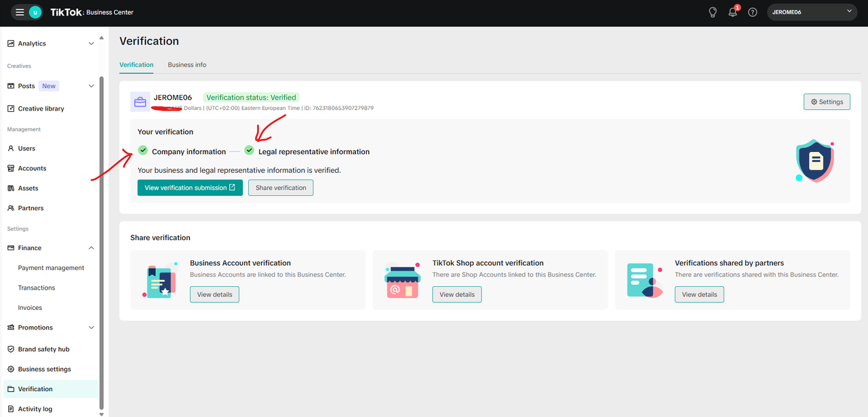Select the Verification tab
The image size is (868, 417).
point(136,65)
